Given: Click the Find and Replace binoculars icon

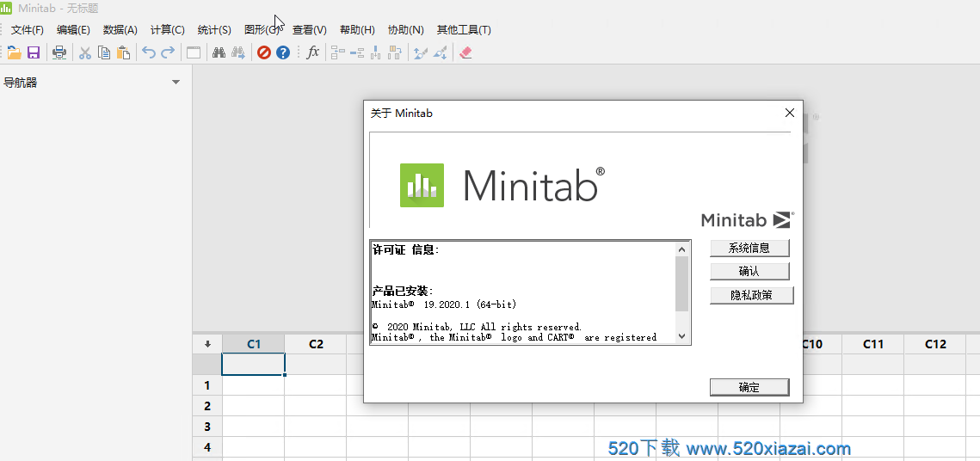Looking at the screenshot, I should 238,52.
